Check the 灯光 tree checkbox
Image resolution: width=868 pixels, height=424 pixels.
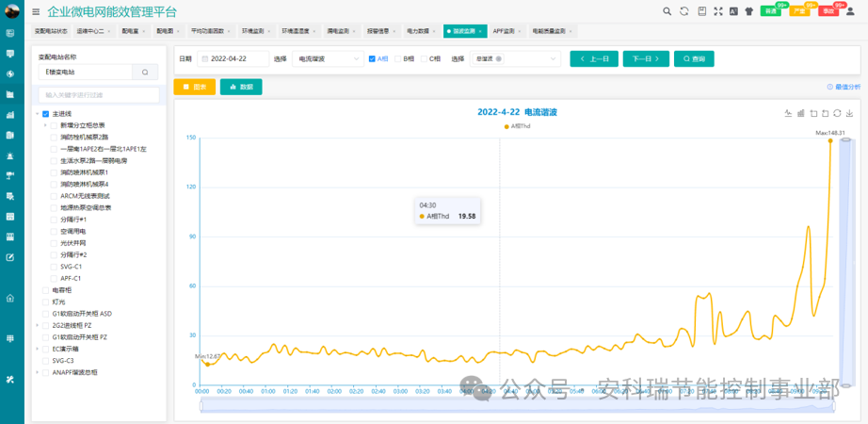pyautogui.click(x=46, y=302)
